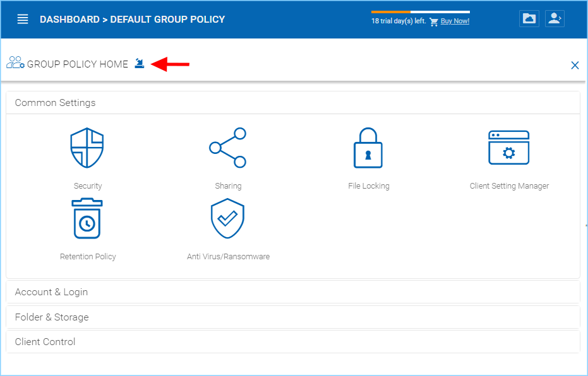Open the Retention Policy trash icon
Image resolution: width=588 pixels, height=376 pixels.
click(87, 218)
